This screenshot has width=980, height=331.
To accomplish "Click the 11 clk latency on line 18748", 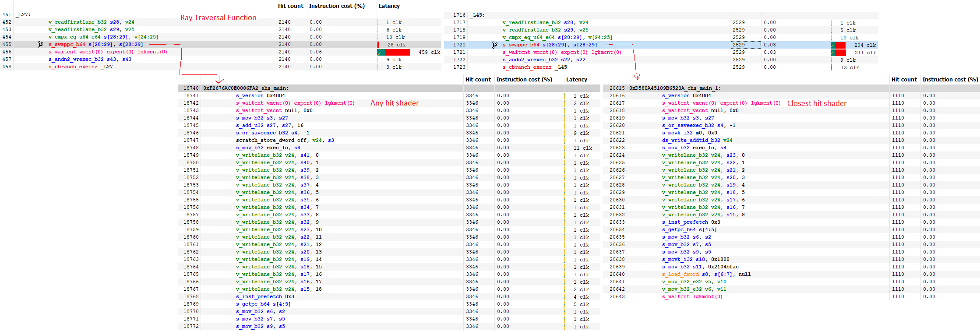I will (x=583, y=148).
